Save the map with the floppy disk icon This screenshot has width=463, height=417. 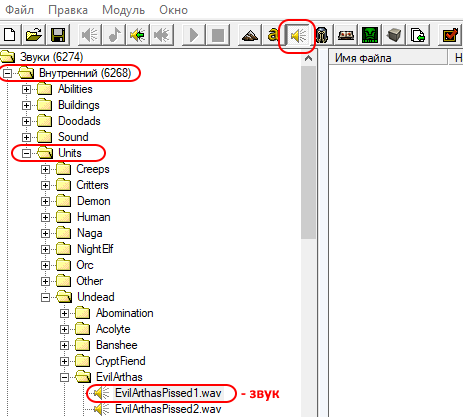(x=57, y=35)
